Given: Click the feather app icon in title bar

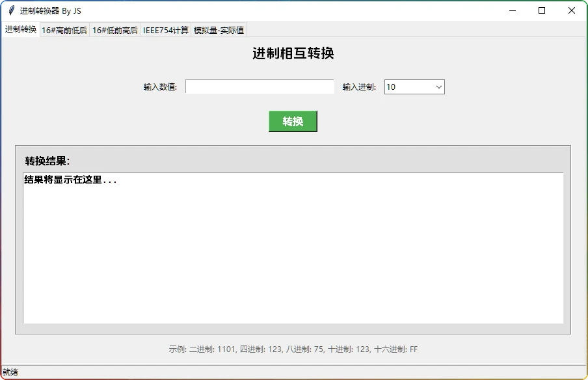Looking at the screenshot, I should [11, 10].
